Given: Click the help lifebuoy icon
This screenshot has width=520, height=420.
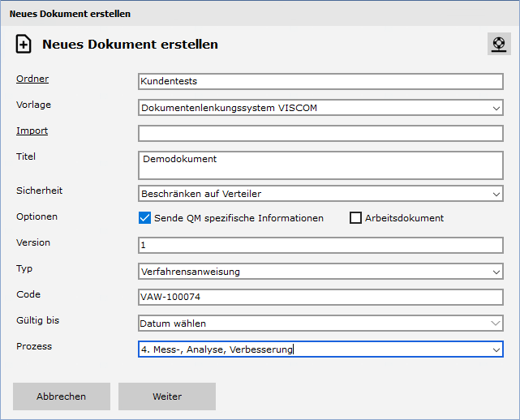Looking at the screenshot, I should 499,44.
